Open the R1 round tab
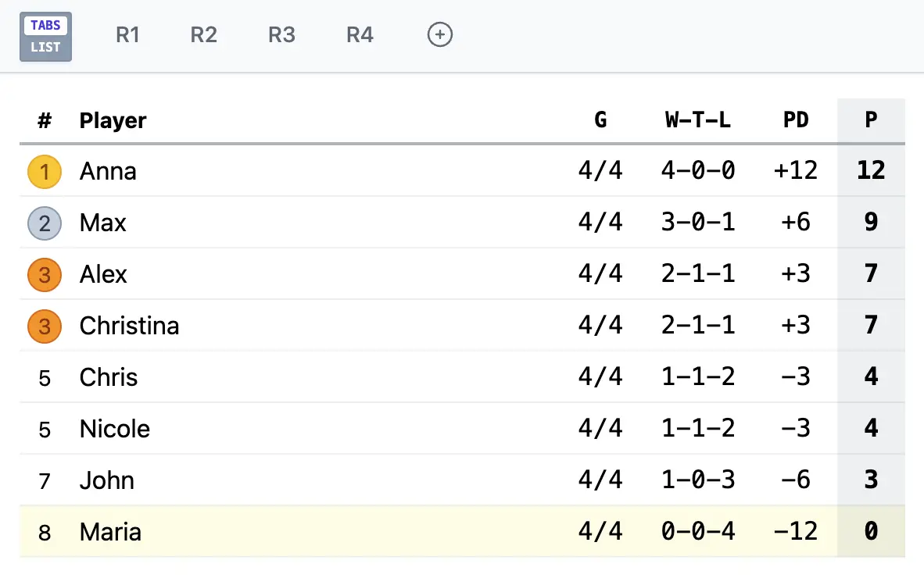The width and height of the screenshot is (924, 578). click(127, 35)
